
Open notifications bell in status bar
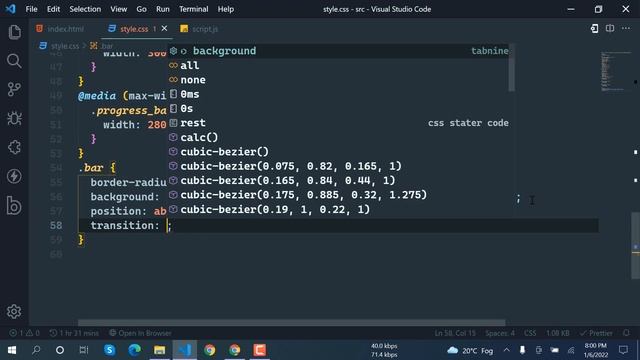(626, 333)
